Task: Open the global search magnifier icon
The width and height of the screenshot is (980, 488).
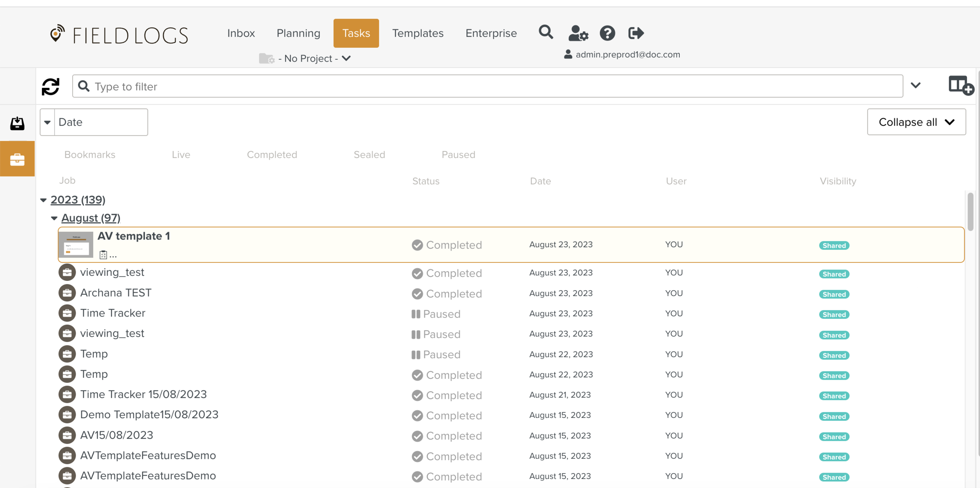Action: pos(546,33)
